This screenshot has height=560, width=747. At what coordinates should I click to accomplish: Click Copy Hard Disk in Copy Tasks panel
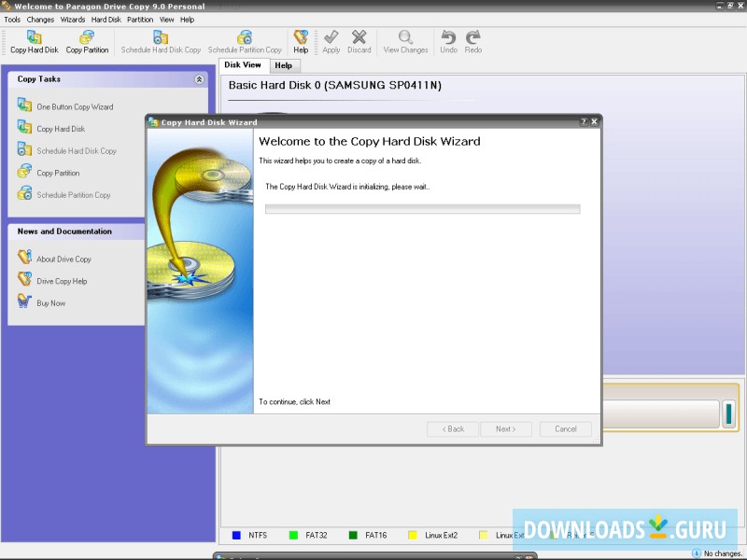pos(61,129)
